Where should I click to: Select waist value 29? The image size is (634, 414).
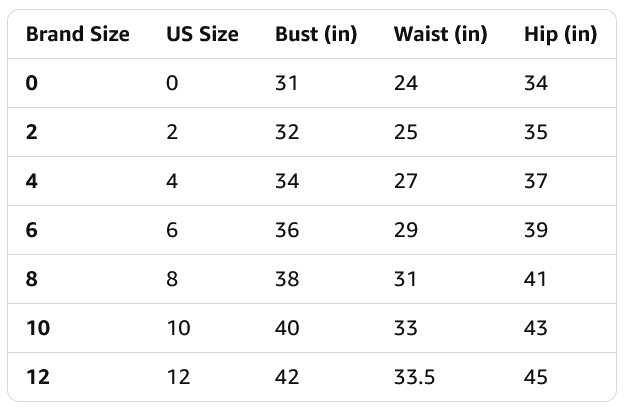(406, 230)
